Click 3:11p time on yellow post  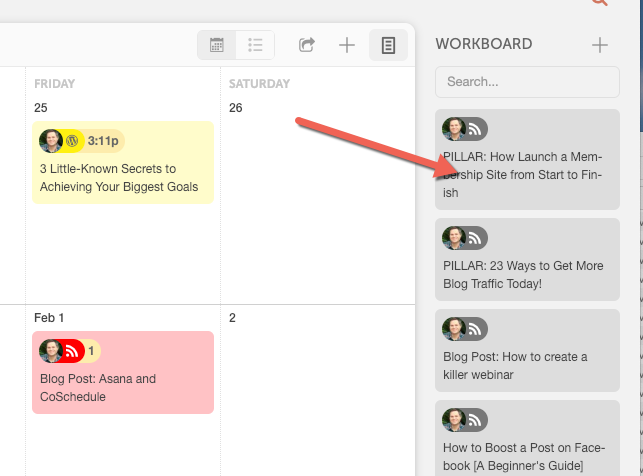tap(103, 141)
